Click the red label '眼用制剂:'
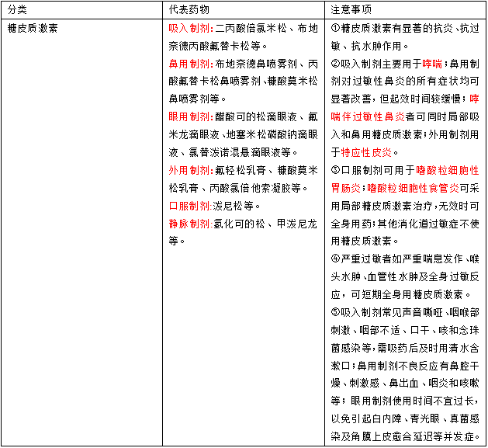 [x=191, y=116]
